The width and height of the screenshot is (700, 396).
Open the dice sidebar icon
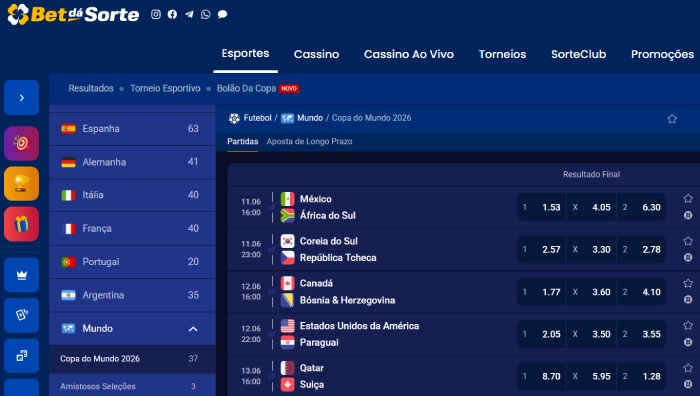tap(21, 356)
